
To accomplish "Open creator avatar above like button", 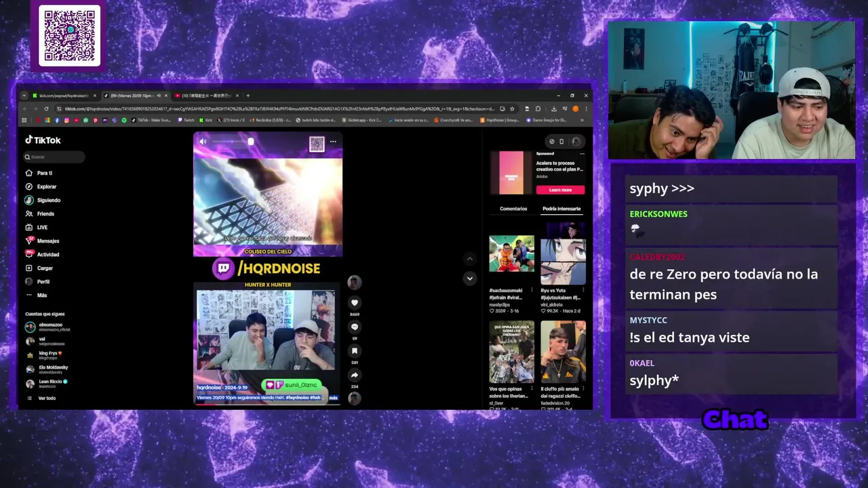I will coord(354,282).
